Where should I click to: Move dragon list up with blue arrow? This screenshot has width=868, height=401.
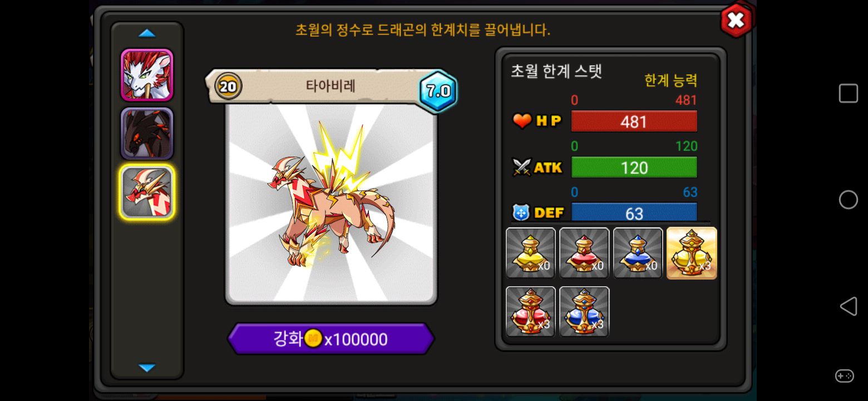click(147, 33)
